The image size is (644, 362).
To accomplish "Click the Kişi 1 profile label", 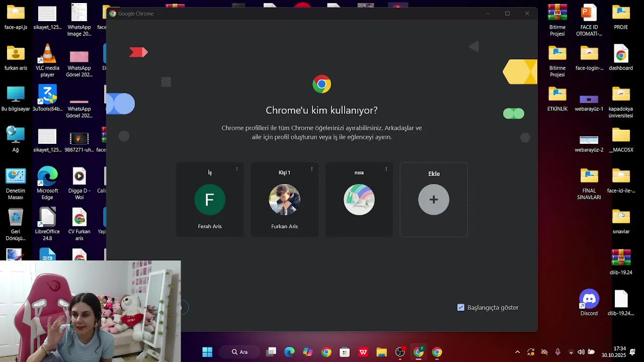I will pos(285,172).
